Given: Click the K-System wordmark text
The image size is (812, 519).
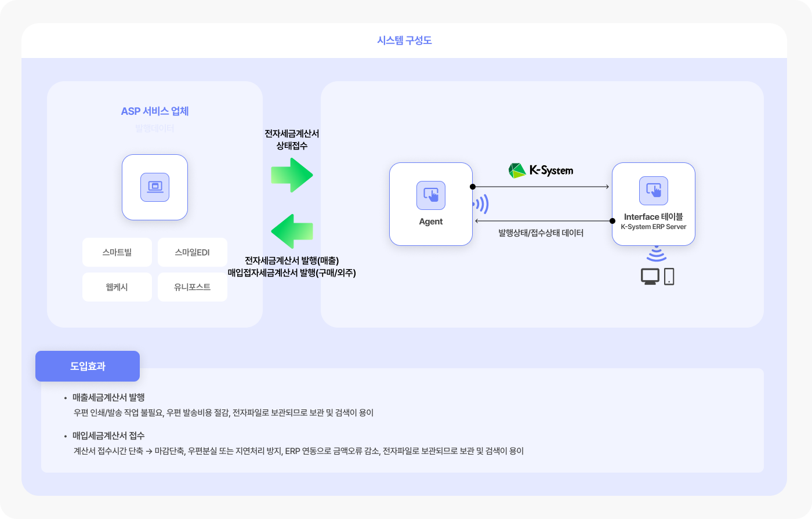Looking at the screenshot, I should coord(551,170).
